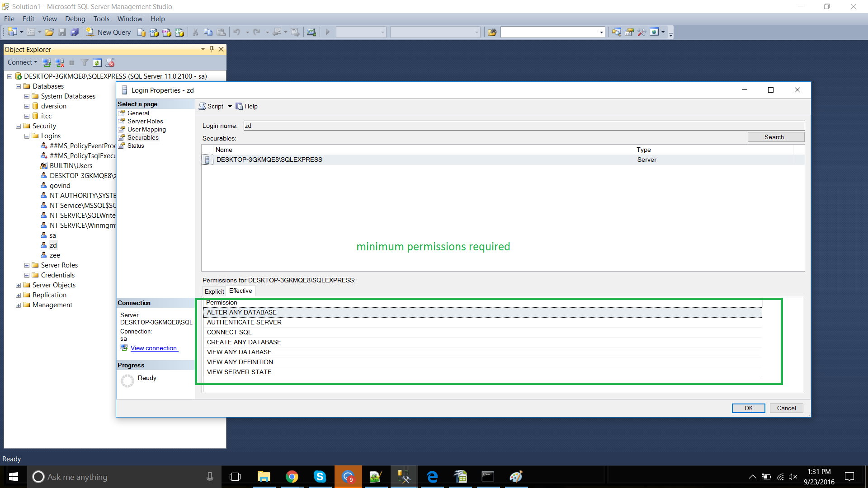
Task: Click the MDX Query toolbar icon
Action: 154,32
